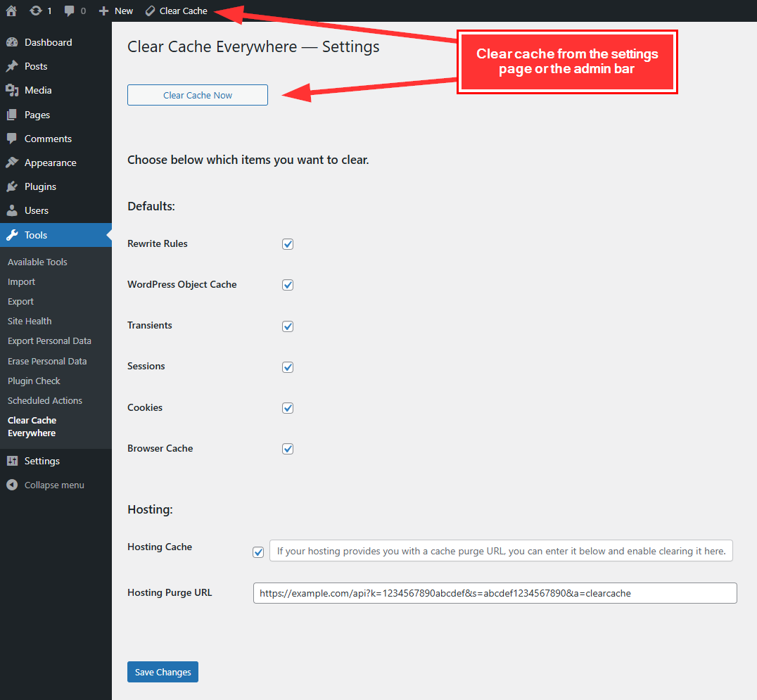Click the plus New icon in admin bar
This screenshot has width=757, height=700.
[x=103, y=11]
